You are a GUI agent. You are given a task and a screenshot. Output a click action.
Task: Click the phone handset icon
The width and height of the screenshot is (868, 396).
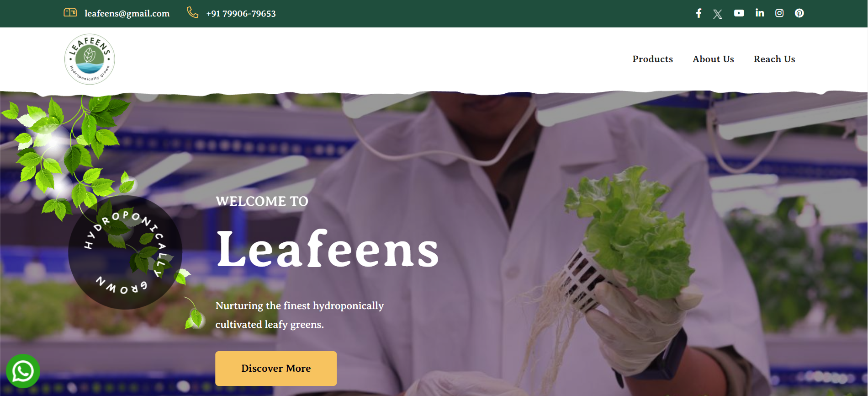pyautogui.click(x=193, y=12)
